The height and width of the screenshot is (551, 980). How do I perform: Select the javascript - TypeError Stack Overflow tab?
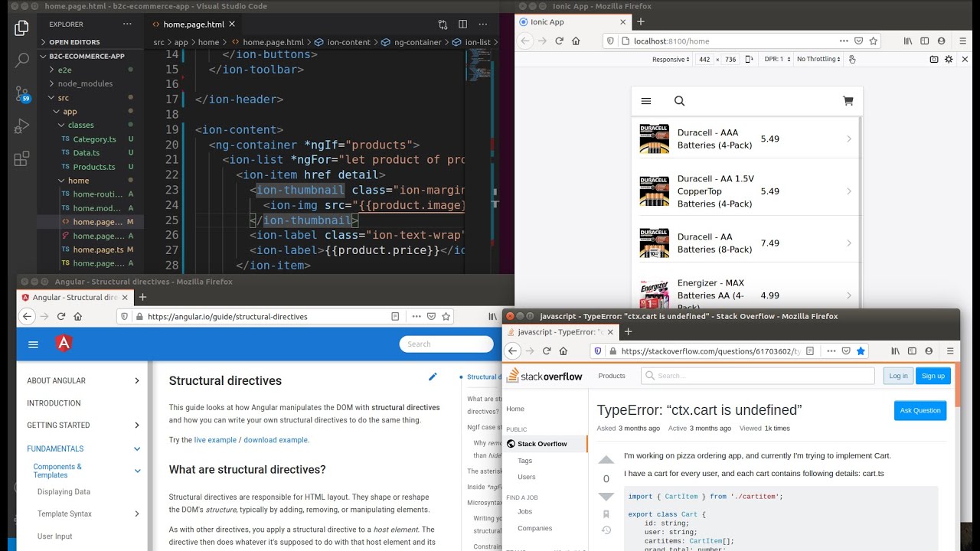coord(561,332)
